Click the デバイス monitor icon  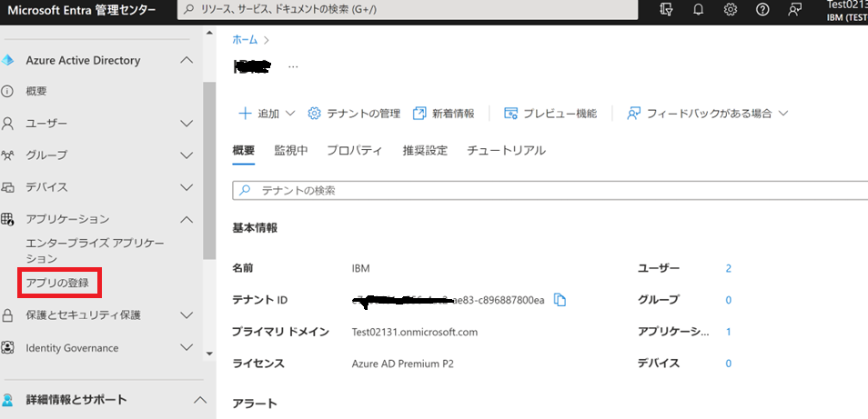pos(7,187)
